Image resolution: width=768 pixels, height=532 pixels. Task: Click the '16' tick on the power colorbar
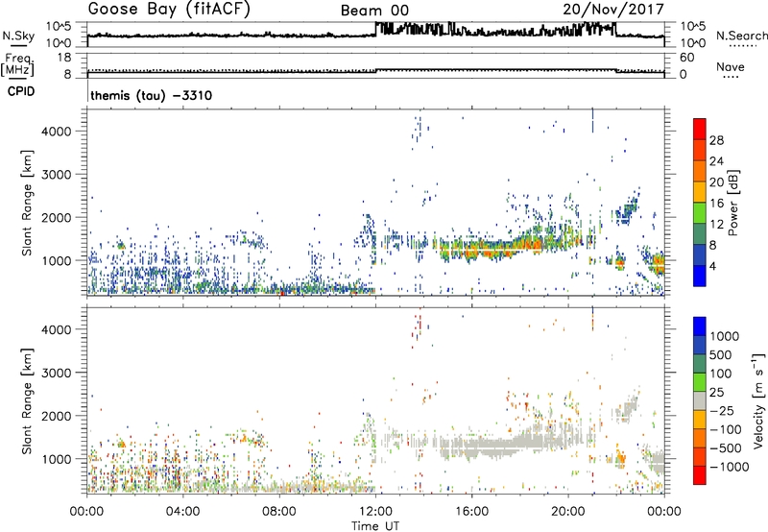click(x=716, y=204)
